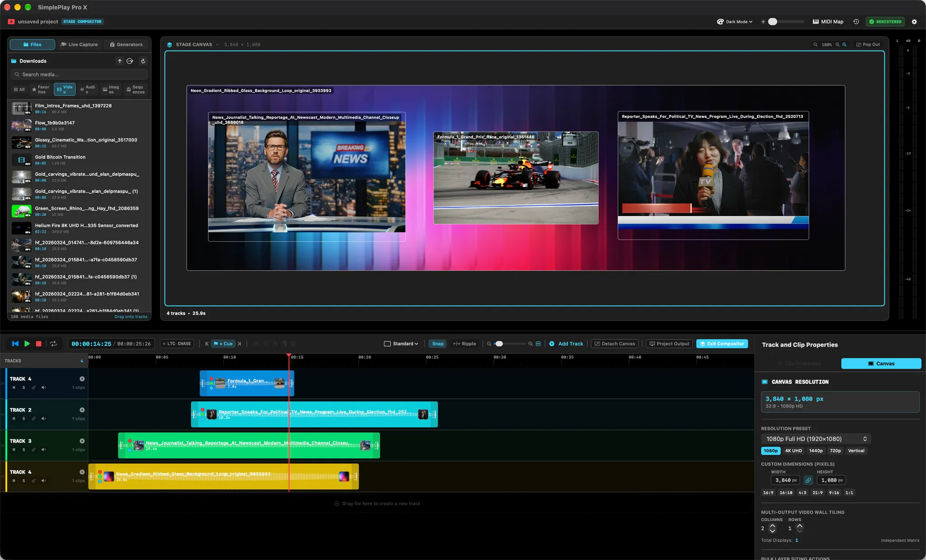Click the Add Track button

pos(566,344)
